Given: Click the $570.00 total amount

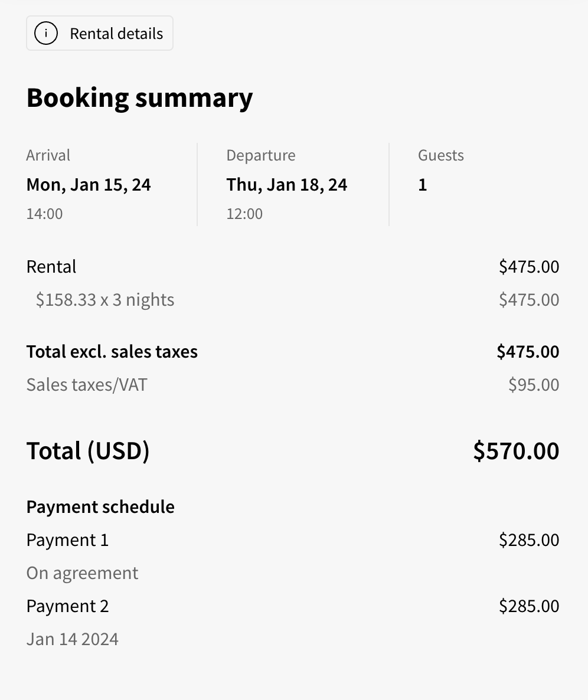Looking at the screenshot, I should [516, 451].
